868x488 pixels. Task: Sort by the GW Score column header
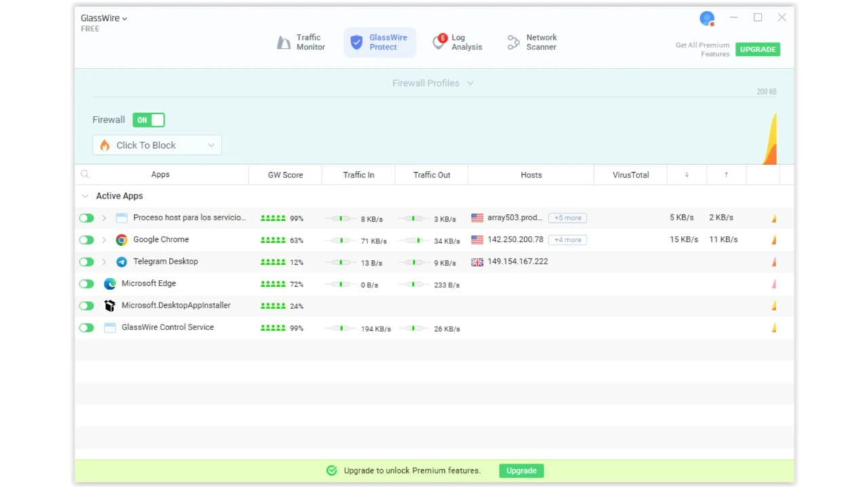click(285, 175)
